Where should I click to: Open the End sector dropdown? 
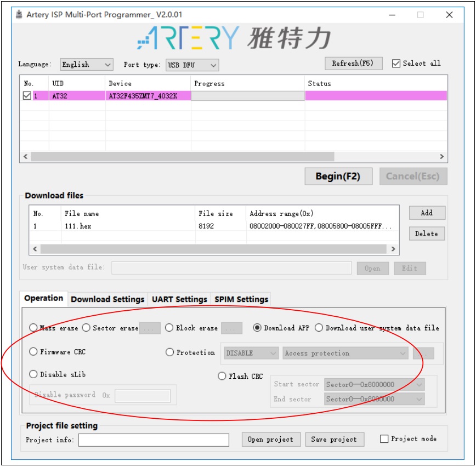375,399
